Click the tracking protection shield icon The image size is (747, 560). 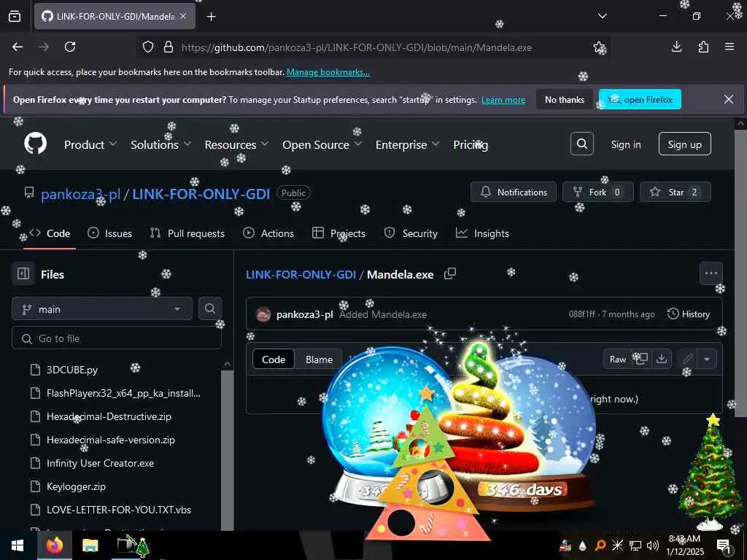coord(148,47)
